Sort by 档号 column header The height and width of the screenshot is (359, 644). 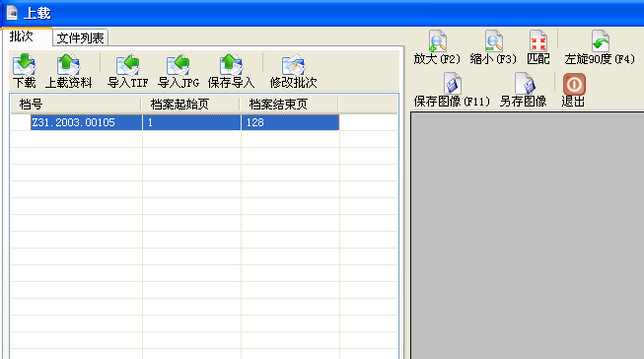tap(76, 105)
